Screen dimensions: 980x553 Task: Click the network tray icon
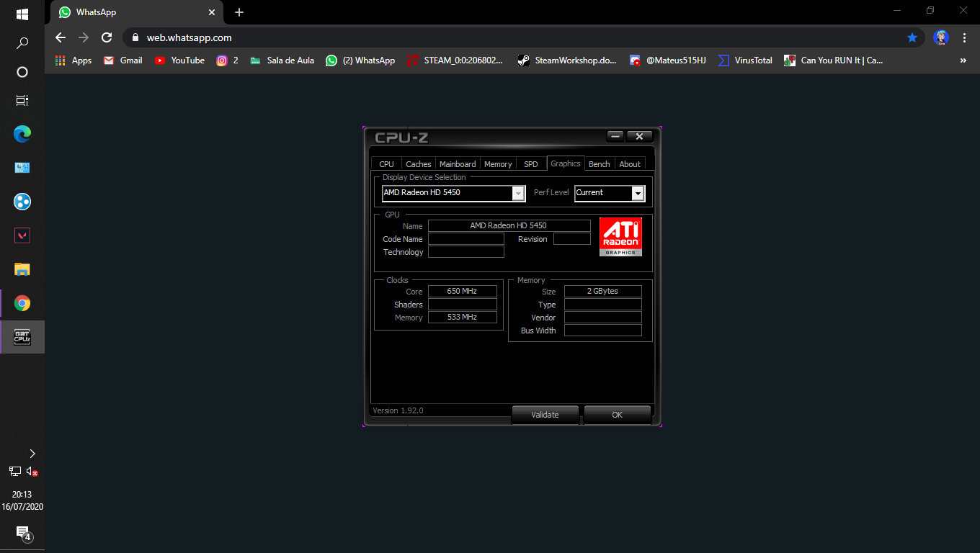pyautogui.click(x=14, y=472)
